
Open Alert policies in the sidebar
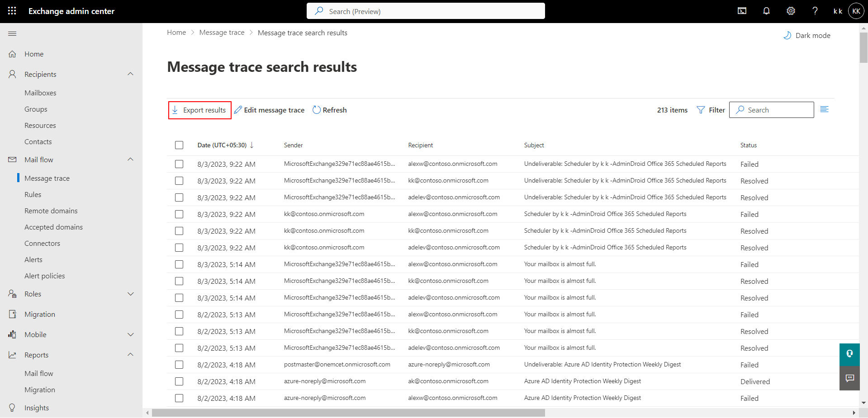(x=44, y=276)
